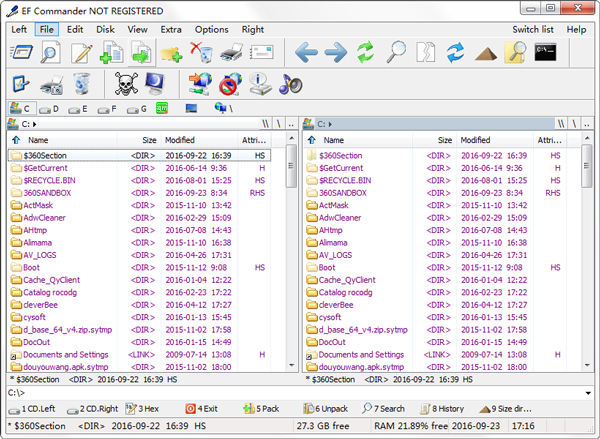Open the command prompt console icon
The width and height of the screenshot is (600, 439).
(x=545, y=52)
